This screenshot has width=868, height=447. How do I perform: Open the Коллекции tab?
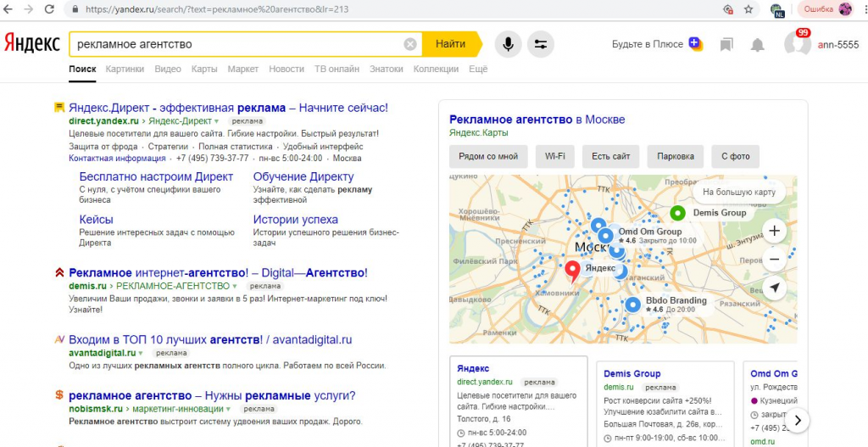point(437,70)
